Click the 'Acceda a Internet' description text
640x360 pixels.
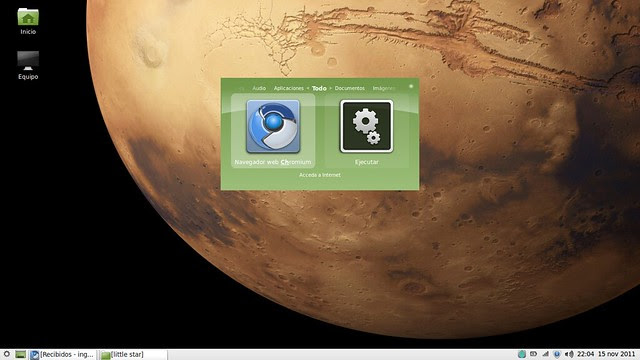(x=320, y=175)
